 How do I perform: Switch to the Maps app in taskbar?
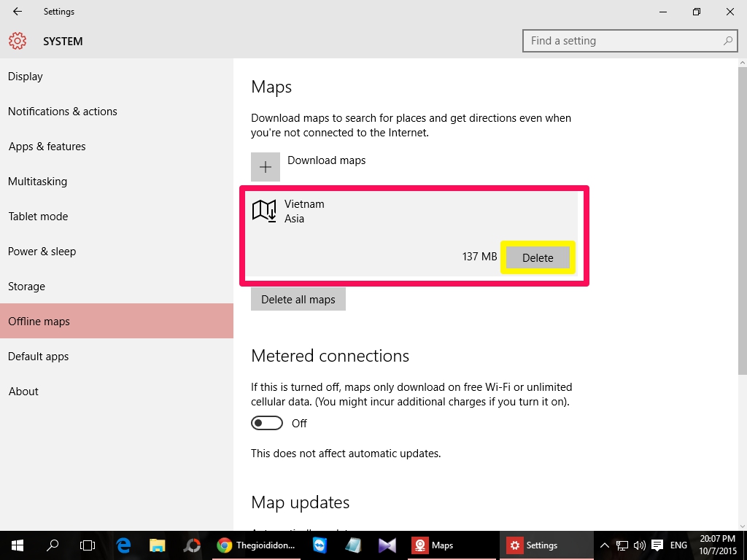coord(452,545)
